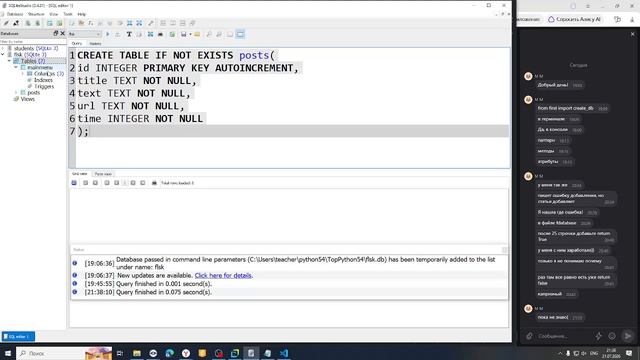640x360 pixels.
Task: Switch to the Form view tab
Action: tap(103, 174)
